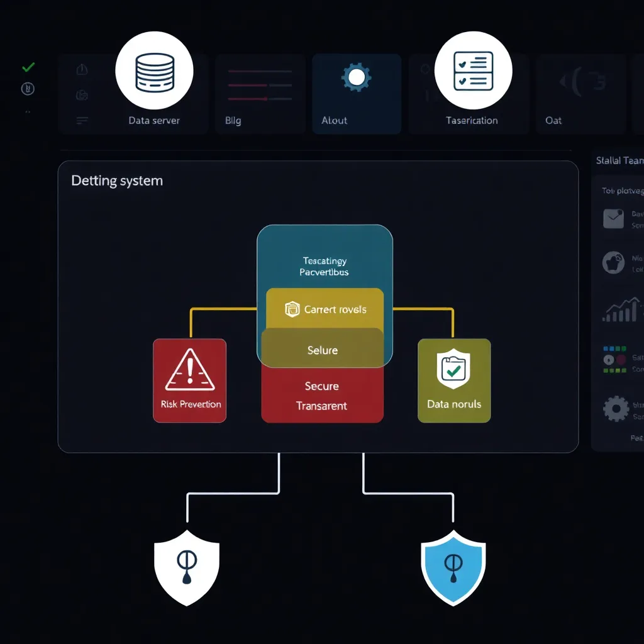644x644 pixels.
Task: Expand the dots menu in left sidebar
Action: click(x=28, y=111)
